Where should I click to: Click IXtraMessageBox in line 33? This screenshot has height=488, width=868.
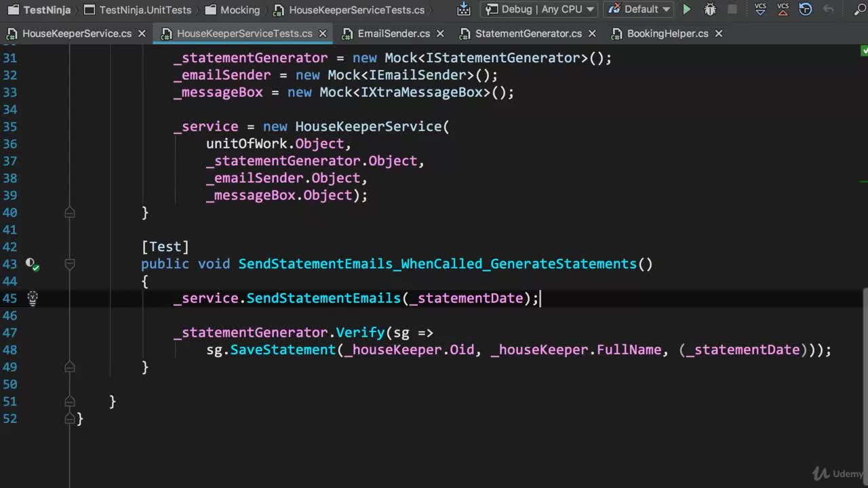[422, 92]
